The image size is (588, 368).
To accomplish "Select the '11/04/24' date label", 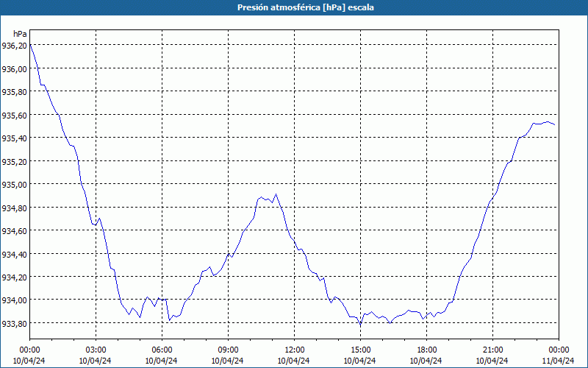I will [559, 361].
